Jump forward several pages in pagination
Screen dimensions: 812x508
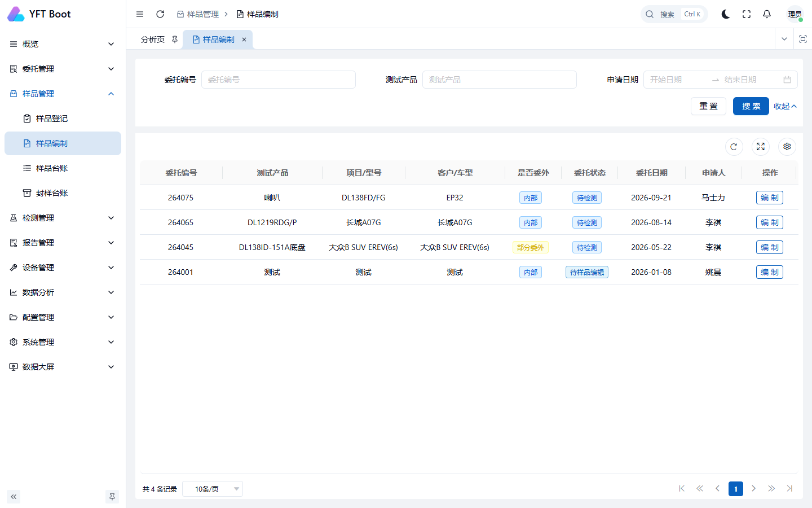(772, 489)
